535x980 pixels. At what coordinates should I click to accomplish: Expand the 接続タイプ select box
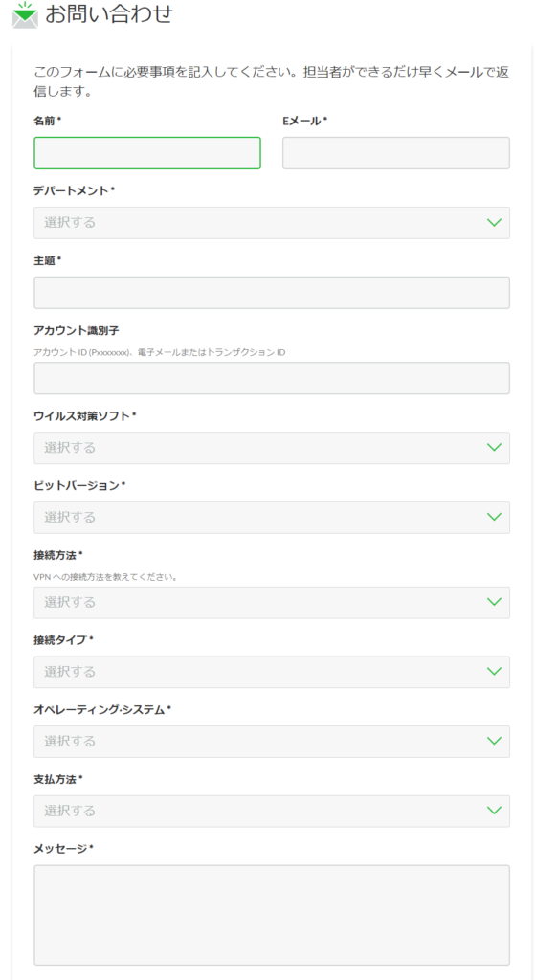tap(272, 671)
